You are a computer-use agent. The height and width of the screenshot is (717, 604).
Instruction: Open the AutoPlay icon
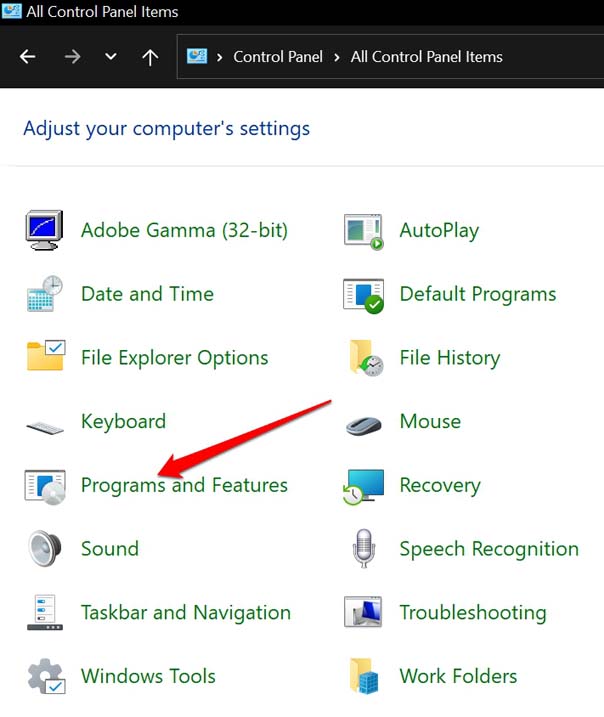click(x=363, y=230)
